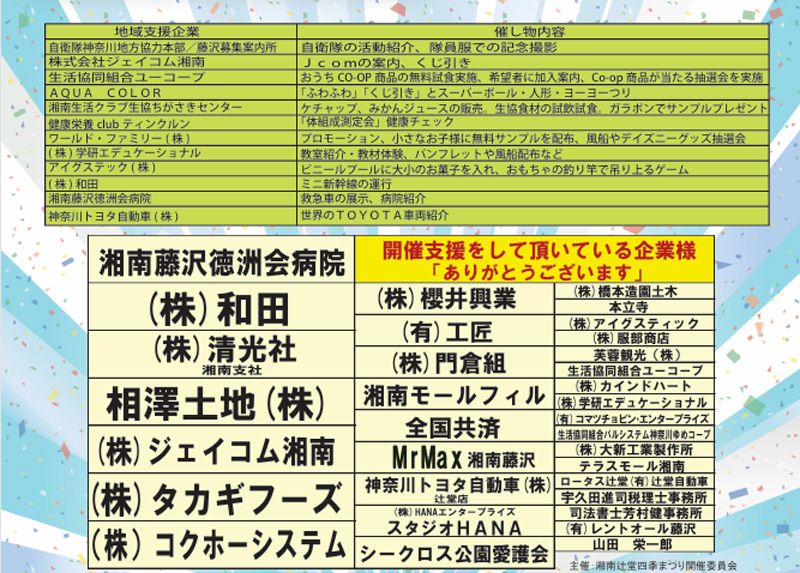Click the "(株)大新工業製作所" sponsor entry
Screen dimensions: 800x573
point(634,450)
